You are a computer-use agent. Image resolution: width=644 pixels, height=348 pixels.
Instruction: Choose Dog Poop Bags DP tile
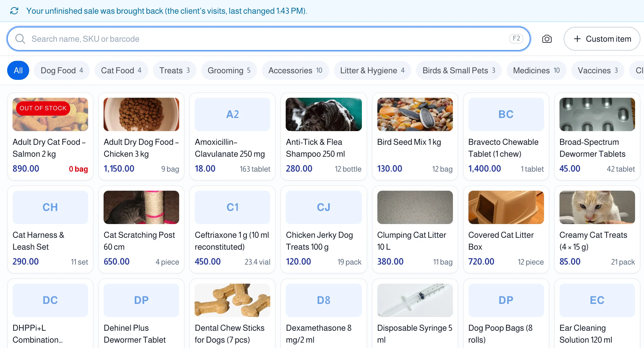click(x=506, y=300)
